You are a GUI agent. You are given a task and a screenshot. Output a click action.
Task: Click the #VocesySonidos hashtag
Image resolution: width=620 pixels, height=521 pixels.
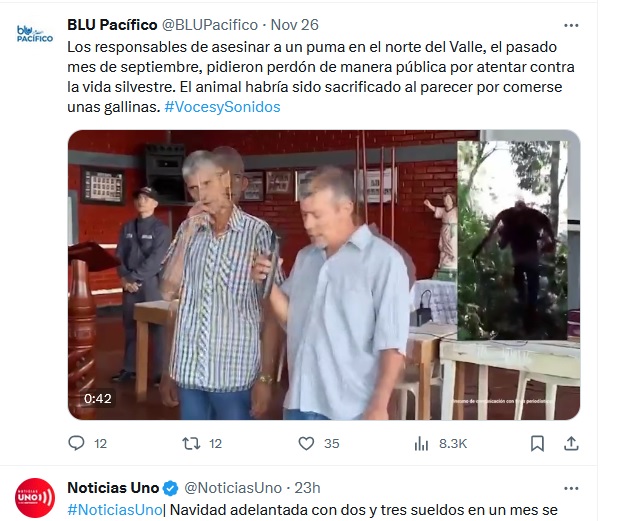point(222,107)
